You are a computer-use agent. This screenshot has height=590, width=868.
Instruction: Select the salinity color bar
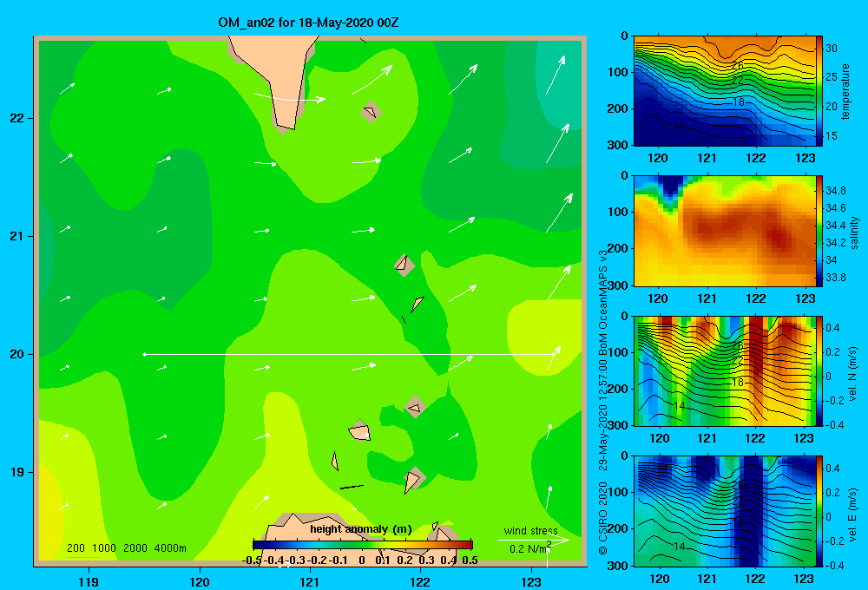coord(820,231)
